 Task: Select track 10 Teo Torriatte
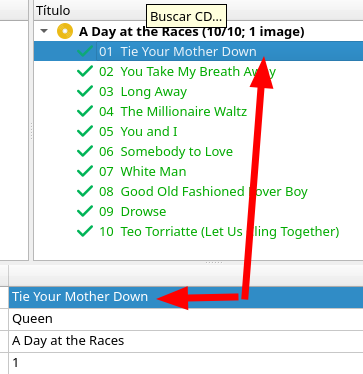pos(198,231)
